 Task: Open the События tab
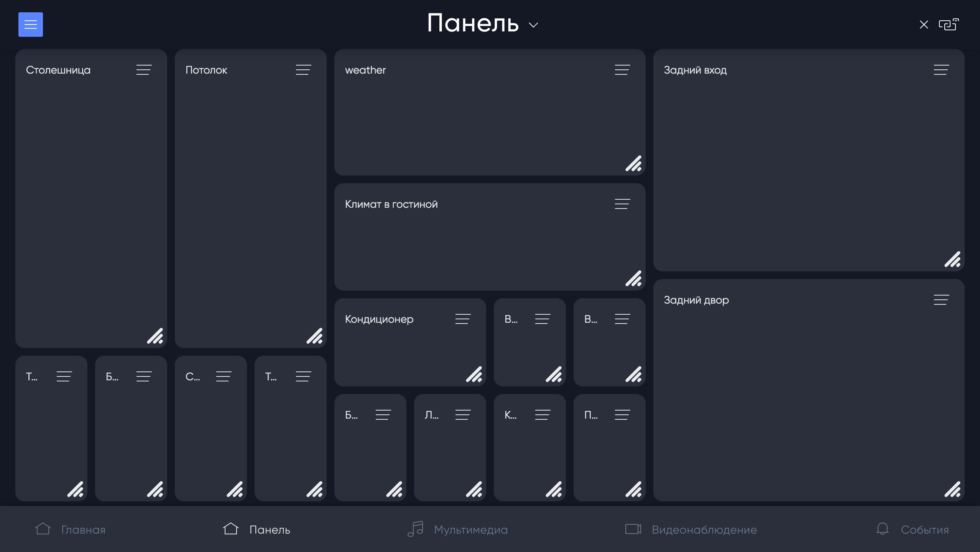pyautogui.click(x=913, y=529)
